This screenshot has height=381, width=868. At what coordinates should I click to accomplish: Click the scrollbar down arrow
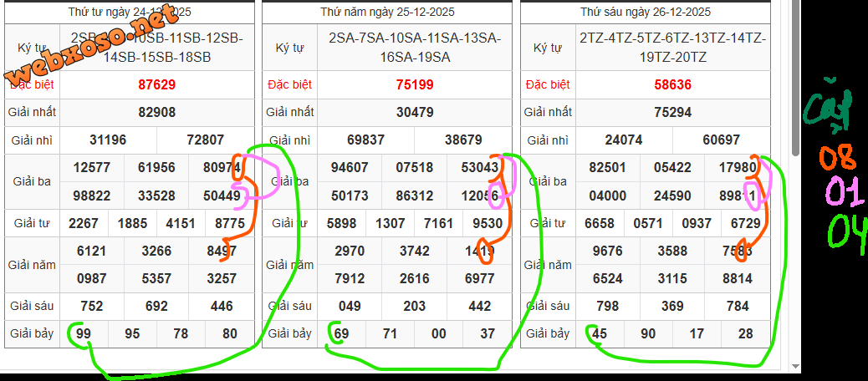click(x=794, y=365)
